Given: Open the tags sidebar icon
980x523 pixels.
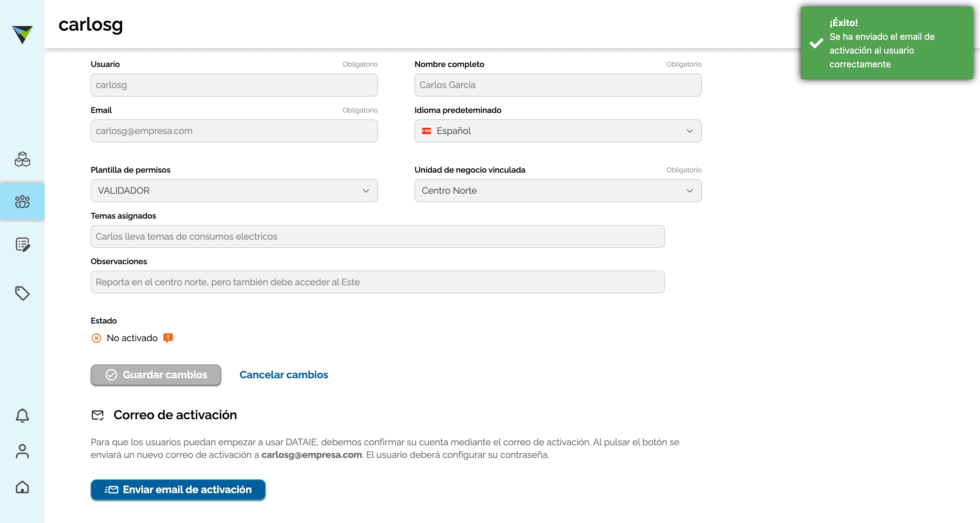Looking at the screenshot, I should 22,293.
